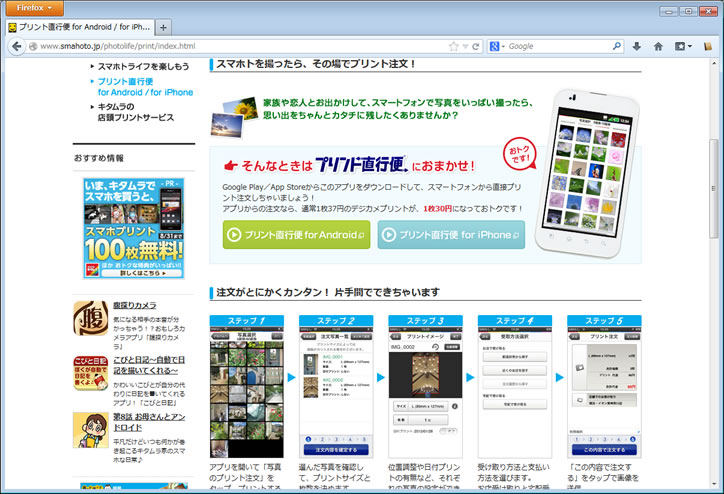Image resolution: width=724 pixels, height=494 pixels.
Task: Click heading スマホトを撮ったら、その場でプリント注文！
Action: click(316, 64)
